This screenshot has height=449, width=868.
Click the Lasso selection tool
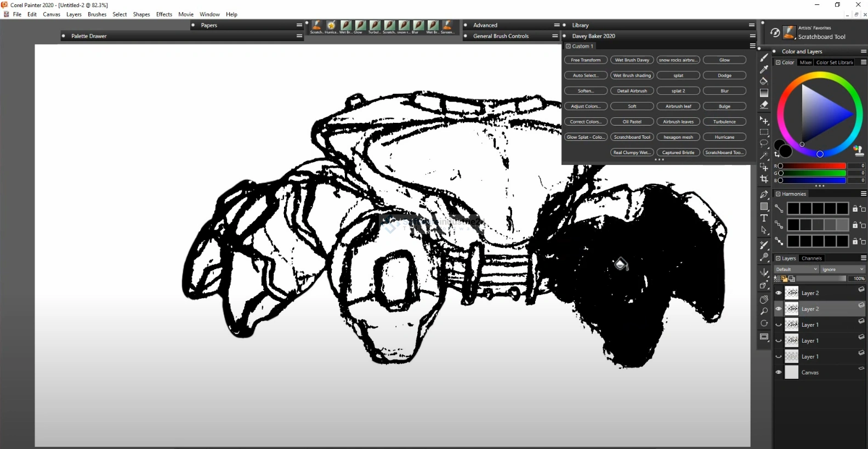pyautogui.click(x=764, y=144)
